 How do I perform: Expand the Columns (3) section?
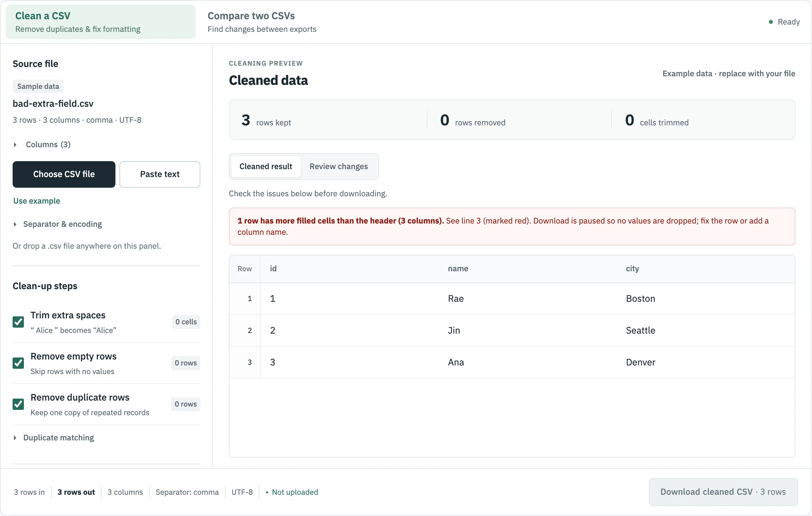coord(41,145)
